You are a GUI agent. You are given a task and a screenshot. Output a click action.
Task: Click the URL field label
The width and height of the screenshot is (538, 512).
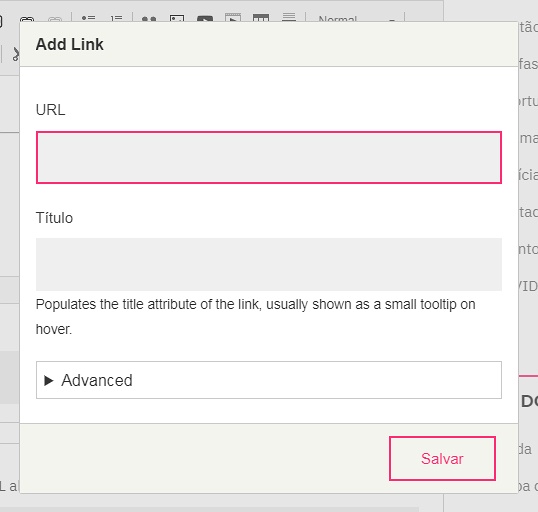coord(50,110)
